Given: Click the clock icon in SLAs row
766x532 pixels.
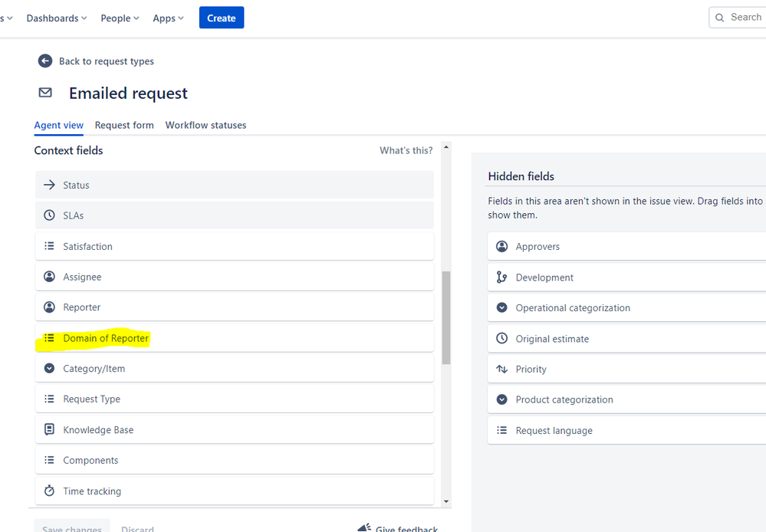Looking at the screenshot, I should [49, 215].
